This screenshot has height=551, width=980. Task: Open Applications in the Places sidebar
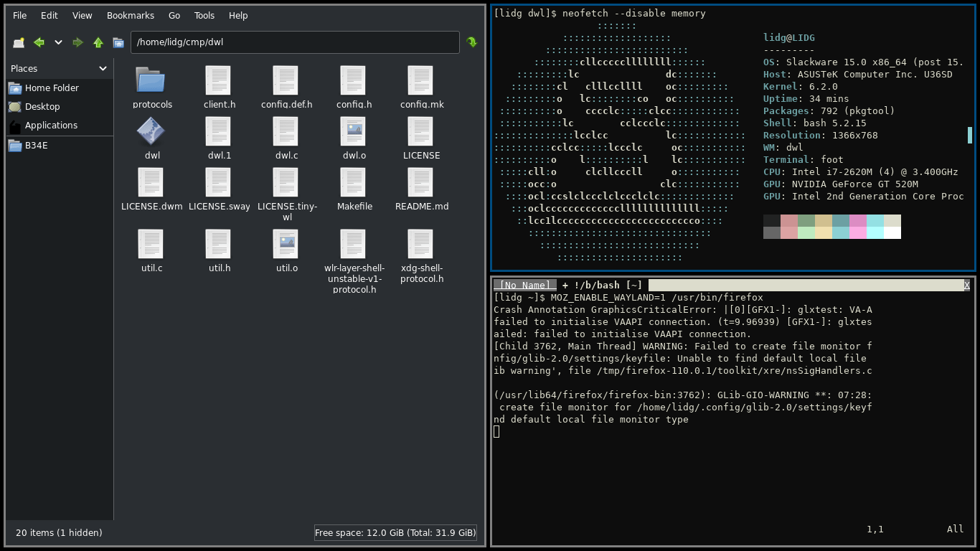coord(59,126)
